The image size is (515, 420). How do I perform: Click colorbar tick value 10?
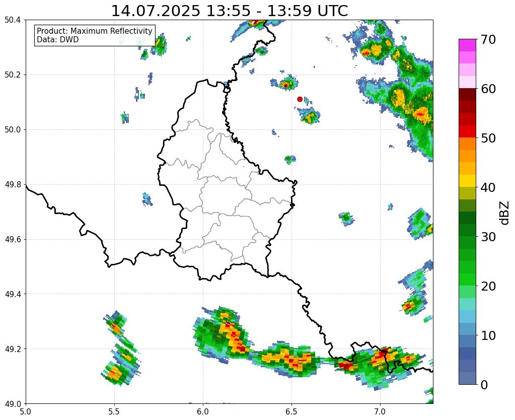(x=488, y=335)
